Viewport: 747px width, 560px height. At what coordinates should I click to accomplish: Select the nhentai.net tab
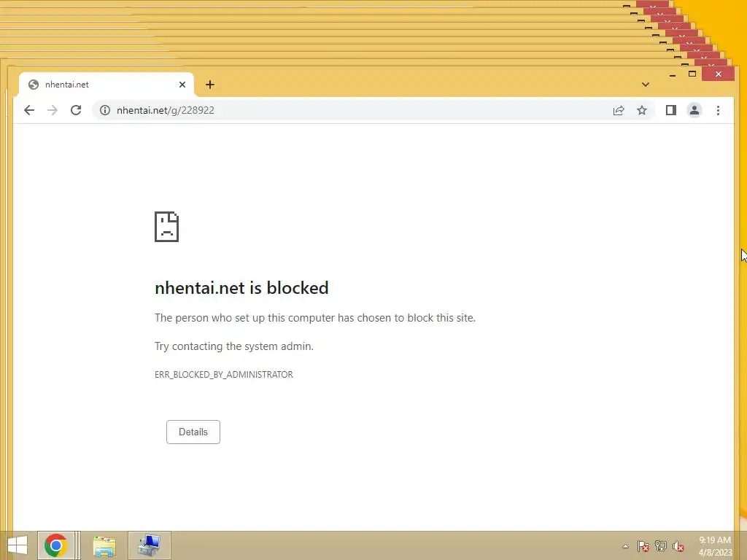click(x=107, y=85)
